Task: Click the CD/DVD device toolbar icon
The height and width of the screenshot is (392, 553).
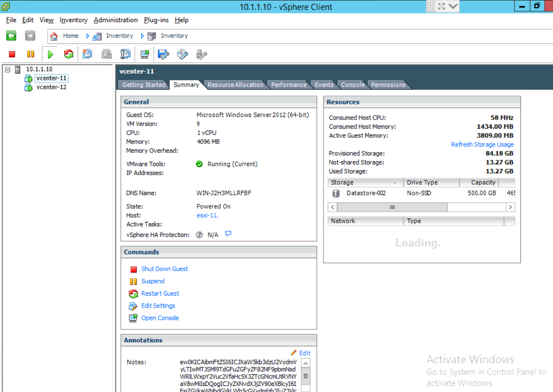Action: 182,54
